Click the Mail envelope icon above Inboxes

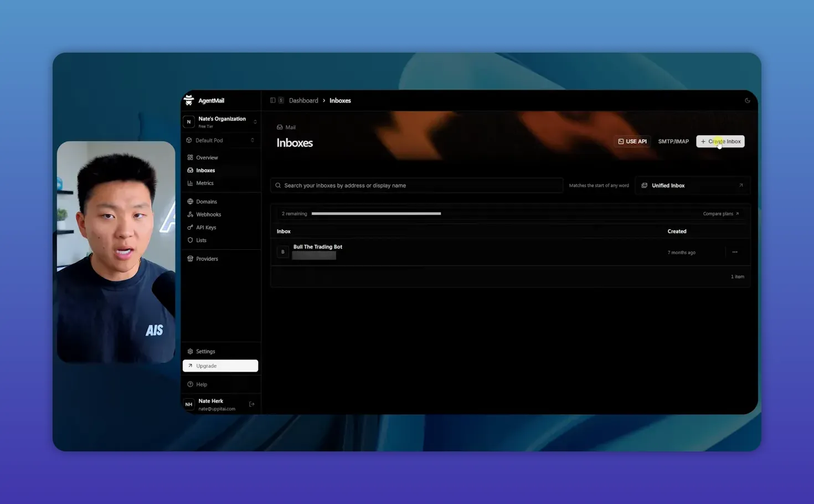(280, 127)
